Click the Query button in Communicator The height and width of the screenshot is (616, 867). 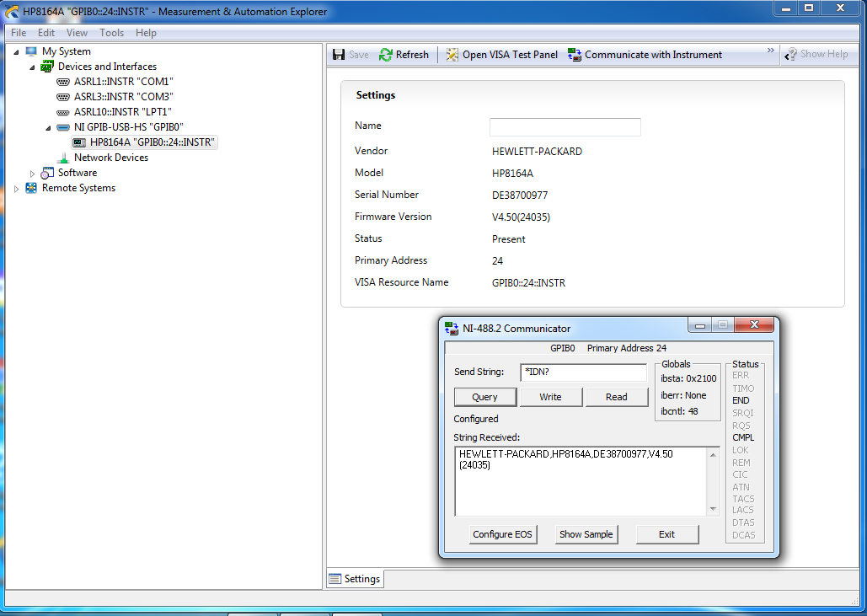(x=485, y=397)
